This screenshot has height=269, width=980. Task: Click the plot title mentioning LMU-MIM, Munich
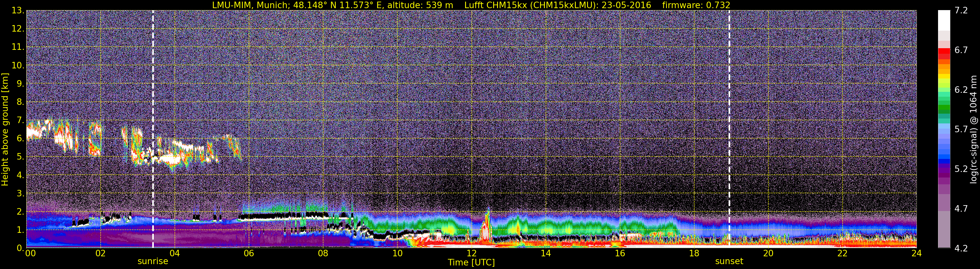(471, 5)
